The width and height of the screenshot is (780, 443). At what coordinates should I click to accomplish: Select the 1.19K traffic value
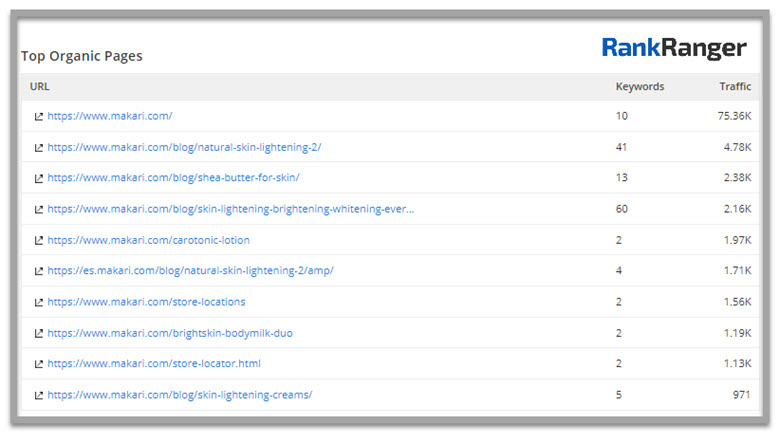(737, 333)
